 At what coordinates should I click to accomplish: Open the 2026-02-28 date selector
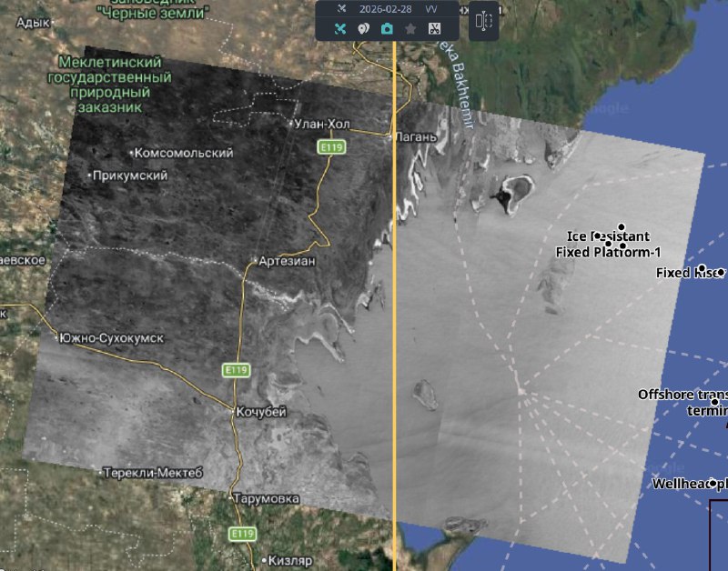[383, 8]
